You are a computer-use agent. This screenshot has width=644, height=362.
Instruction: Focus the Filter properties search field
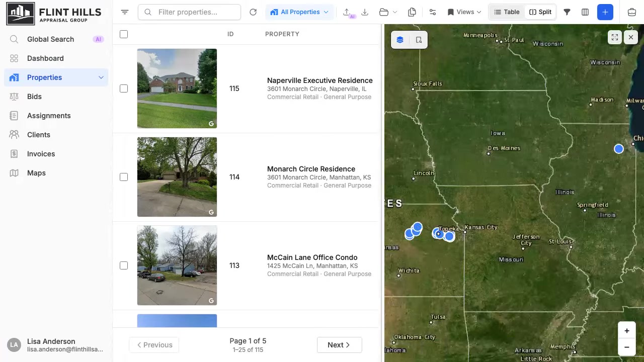point(189,12)
